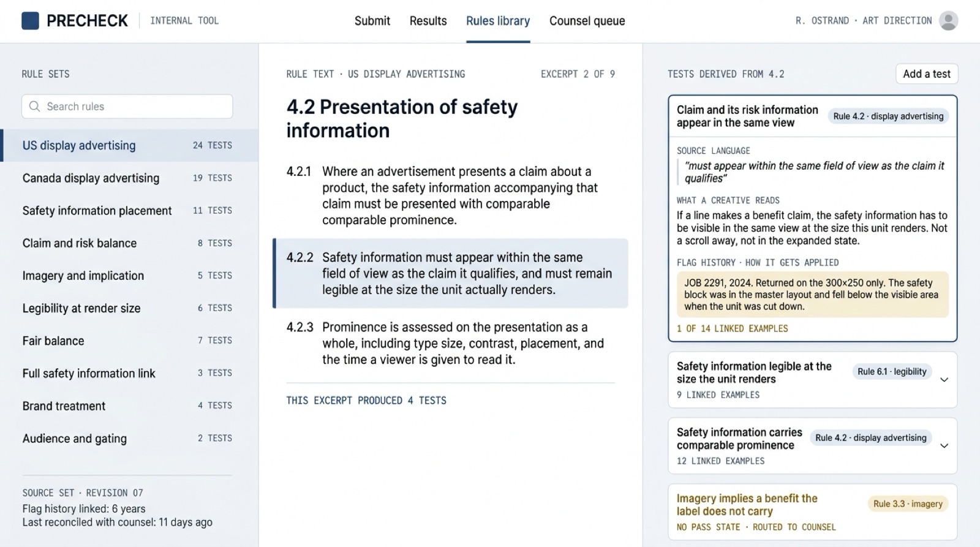This screenshot has height=547, width=980.
Task: Click 'THIS EXCERPT PRODUCED 4 TESTS'
Action: [366, 400]
